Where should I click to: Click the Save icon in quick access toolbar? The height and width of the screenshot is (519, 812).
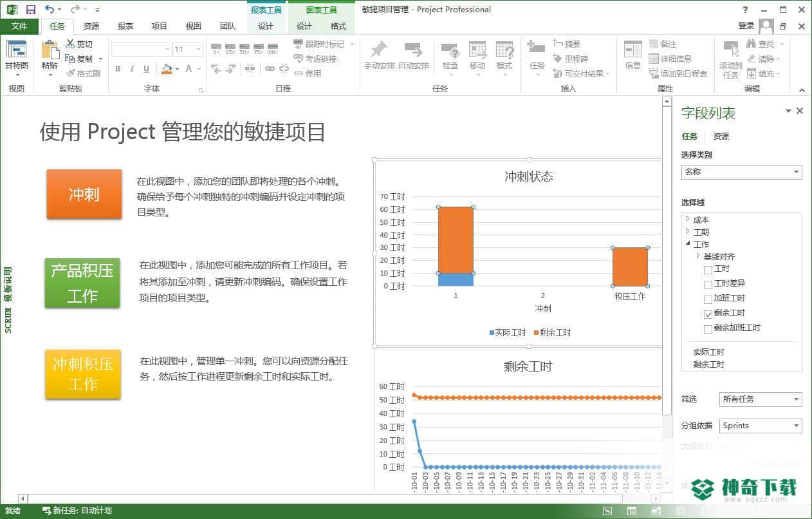coord(31,10)
